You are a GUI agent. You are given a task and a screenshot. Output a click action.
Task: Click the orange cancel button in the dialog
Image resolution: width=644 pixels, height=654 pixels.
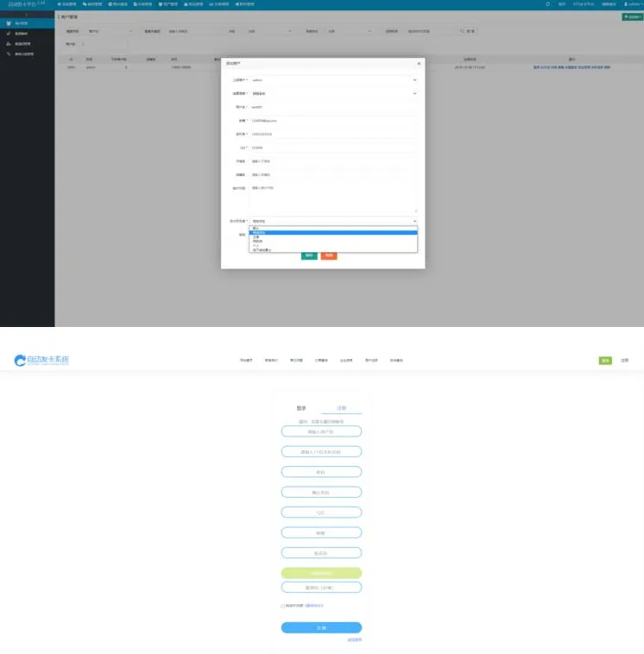(x=329, y=255)
